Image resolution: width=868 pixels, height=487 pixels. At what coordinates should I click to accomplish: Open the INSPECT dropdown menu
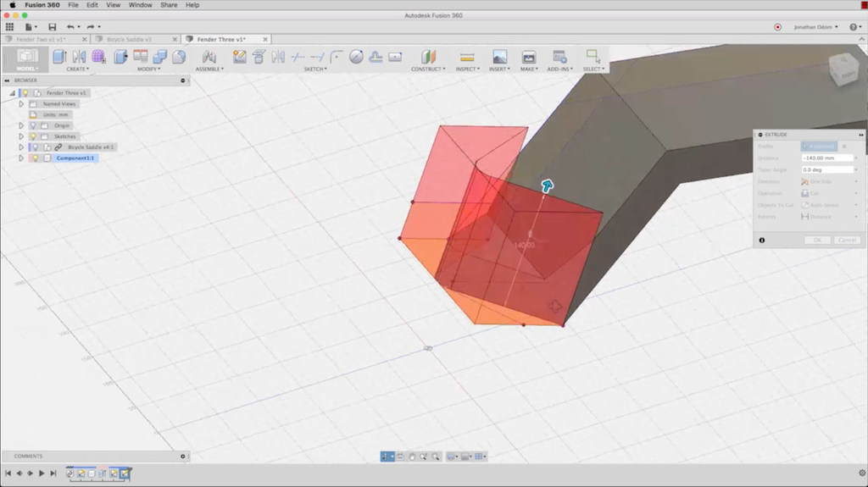[467, 69]
